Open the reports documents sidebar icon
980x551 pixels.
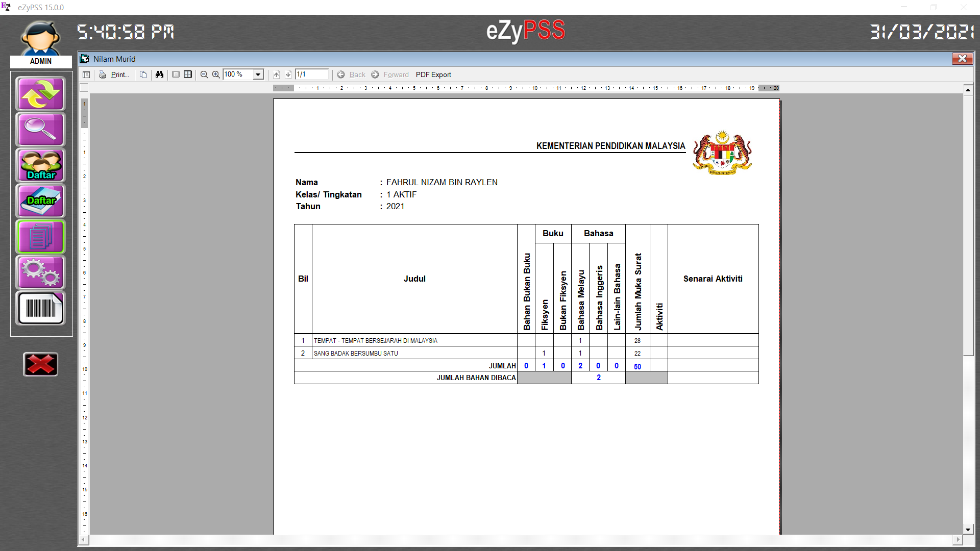pos(40,237)
